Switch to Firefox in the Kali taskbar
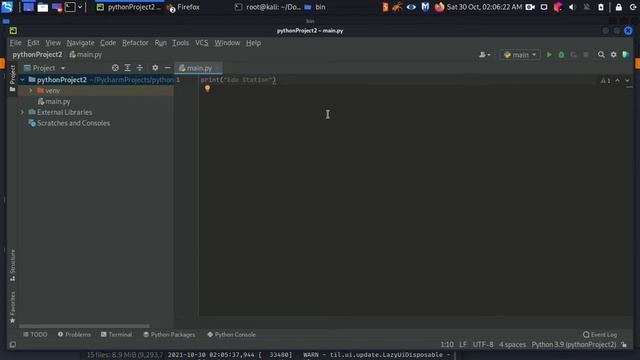 point(183,7)
